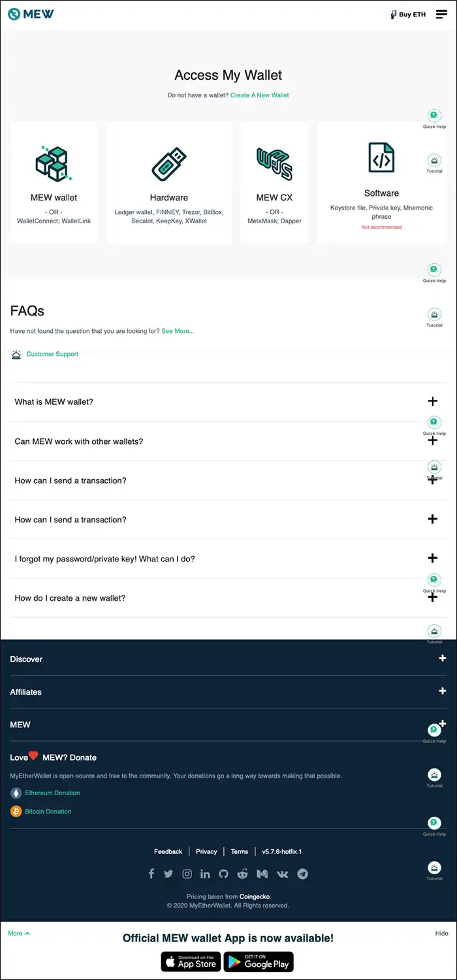This screenshot has height=980, width=457.
Task: Open the Instagram social icon in the footer
Action: coord(187,874)
